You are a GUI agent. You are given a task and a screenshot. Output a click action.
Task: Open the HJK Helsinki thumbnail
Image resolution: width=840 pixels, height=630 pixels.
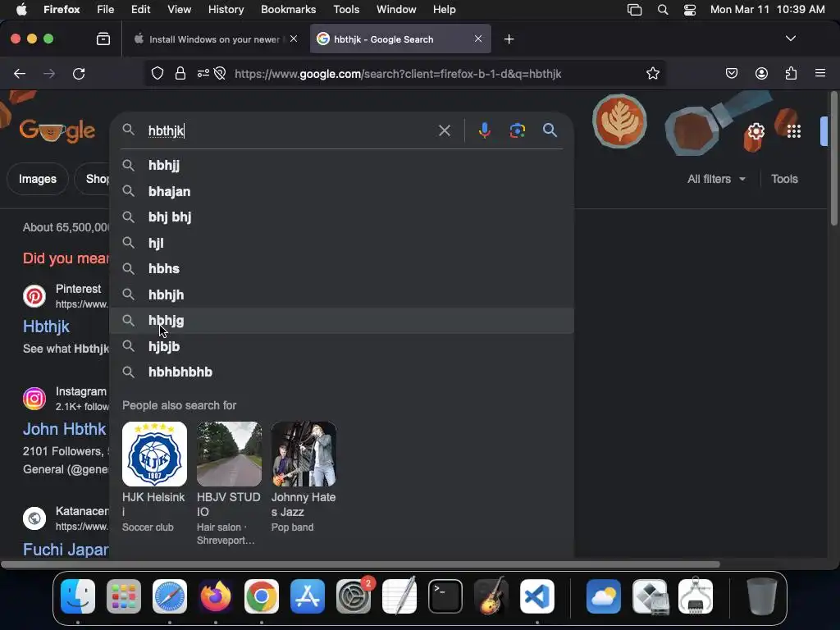[x=154, y=454]
